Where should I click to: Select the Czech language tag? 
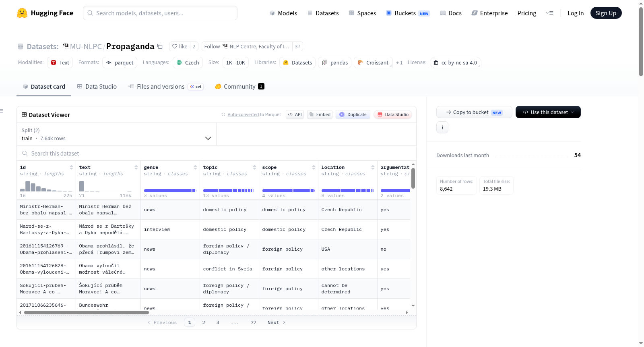[x=188, y=62]
